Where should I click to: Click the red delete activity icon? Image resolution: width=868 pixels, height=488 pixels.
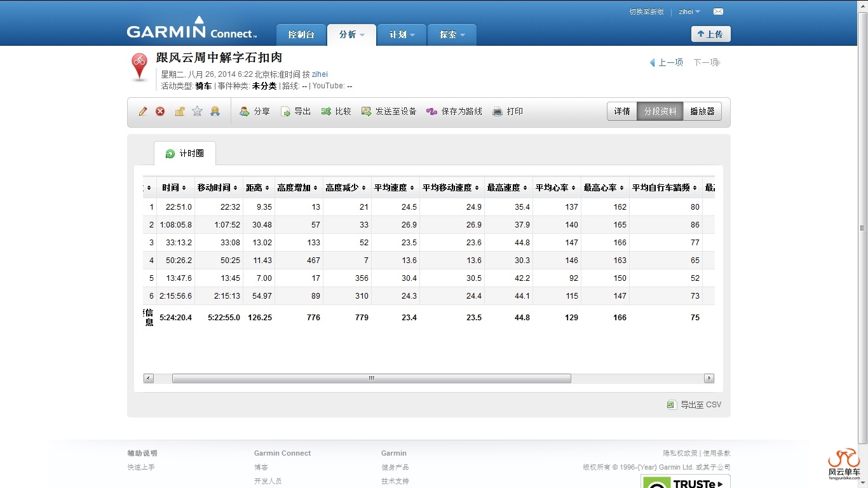click(x=160, y=111)
